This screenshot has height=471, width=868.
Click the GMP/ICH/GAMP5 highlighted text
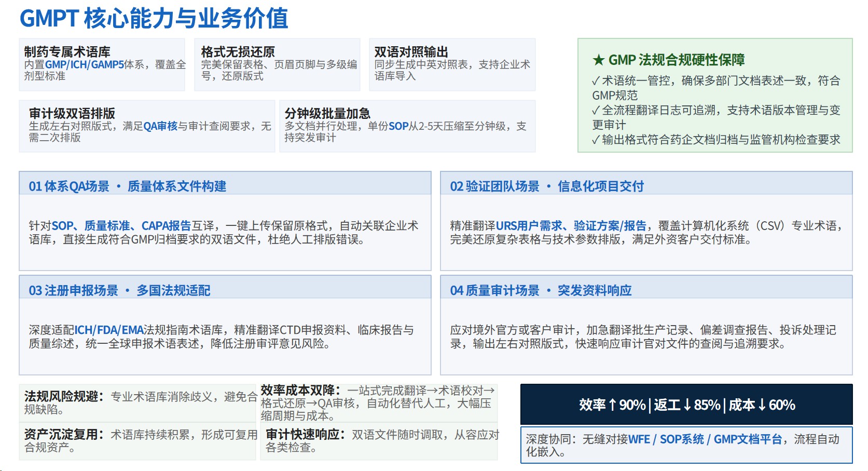(85, 65)
